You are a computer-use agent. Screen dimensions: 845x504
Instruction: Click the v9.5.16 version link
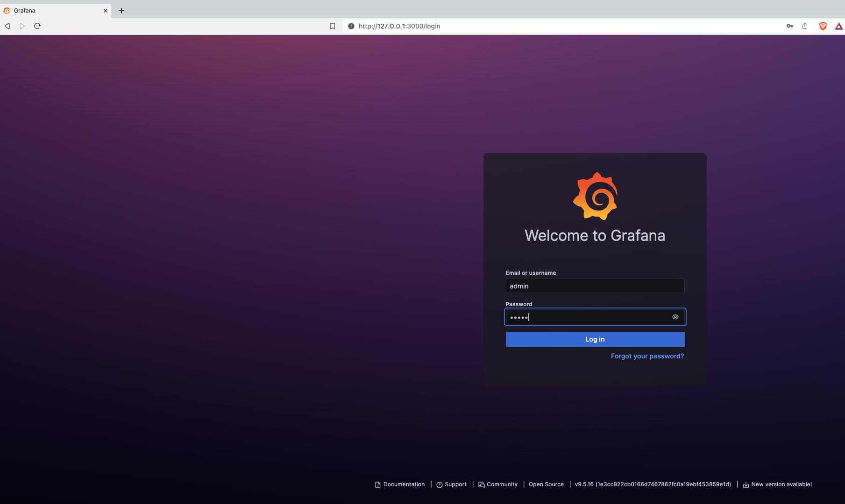tap(653, 484)
